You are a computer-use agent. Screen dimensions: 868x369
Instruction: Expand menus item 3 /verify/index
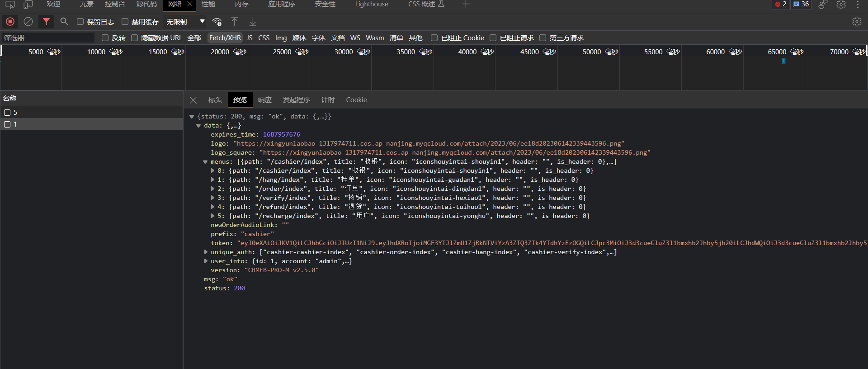click(x=212, y=198)
